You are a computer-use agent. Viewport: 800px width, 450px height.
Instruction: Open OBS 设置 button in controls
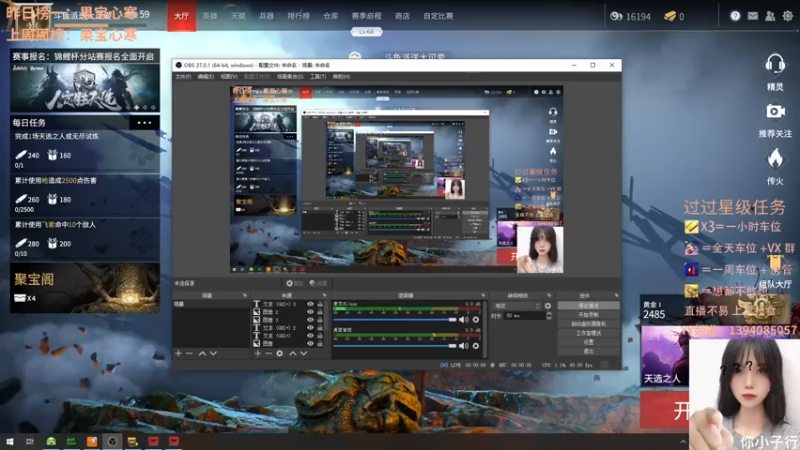(x=588, y=342)
